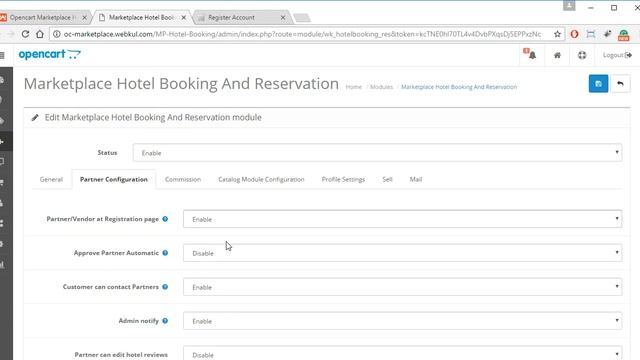The image size is (640, 360).
Task: Click info icon beside Admin notify
Action: point(165,320)
